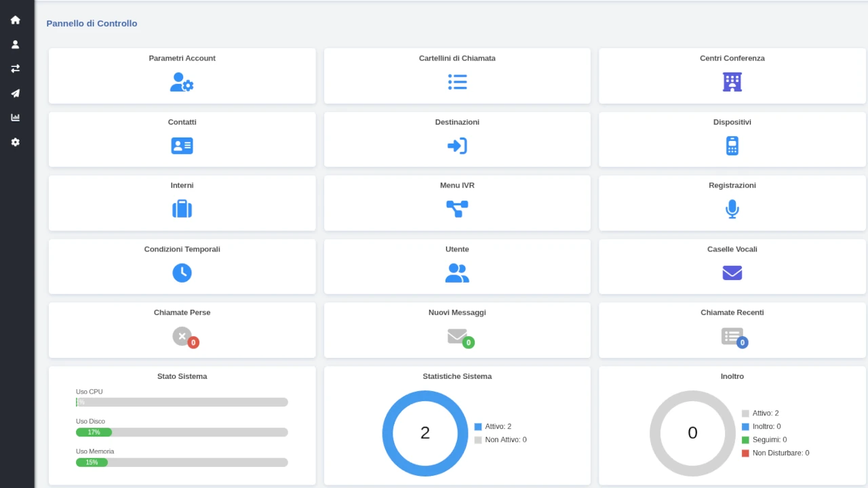Click the Parametri Account user-gear icon
Viewport: 868px width, 488px height.
[x=182, y=82]
